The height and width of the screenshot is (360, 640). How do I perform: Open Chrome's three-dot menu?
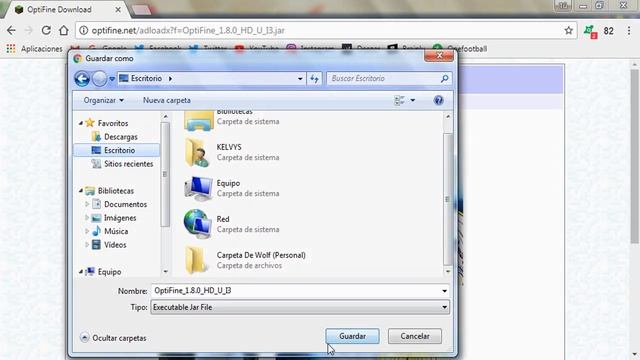(629, 31)
